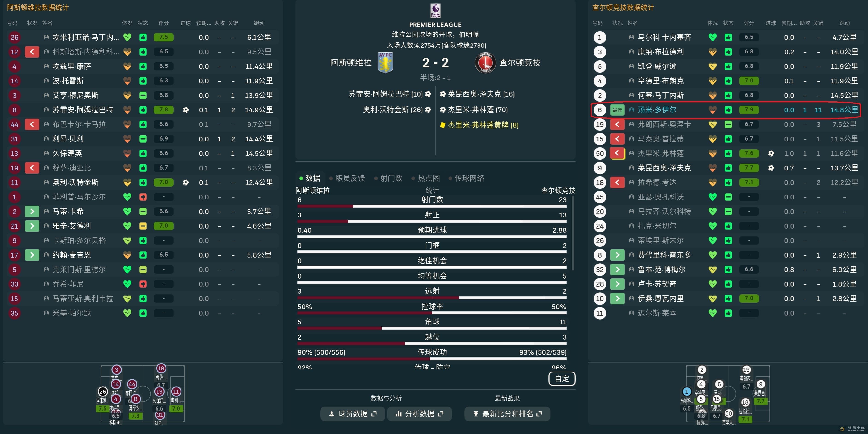Click the substituted-on icon for 约翰·麦吉恩
868x434 pixels.
32,255
